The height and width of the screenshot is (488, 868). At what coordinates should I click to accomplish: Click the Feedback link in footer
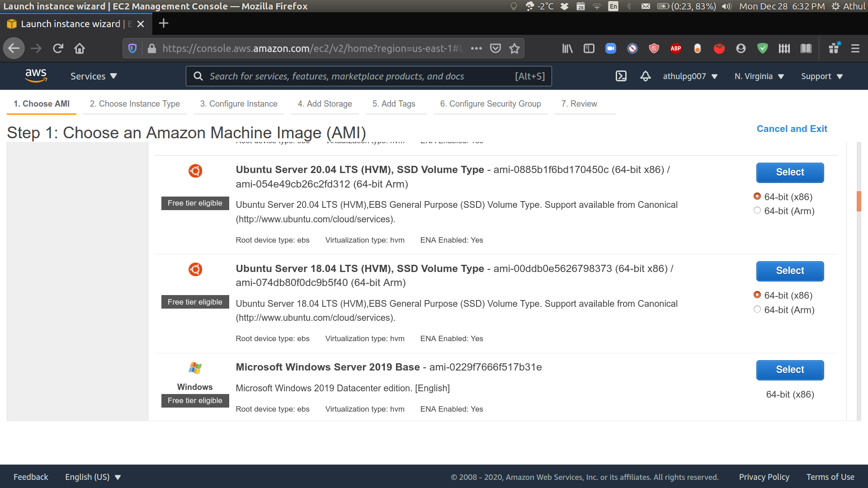click(x=31, y=477)
